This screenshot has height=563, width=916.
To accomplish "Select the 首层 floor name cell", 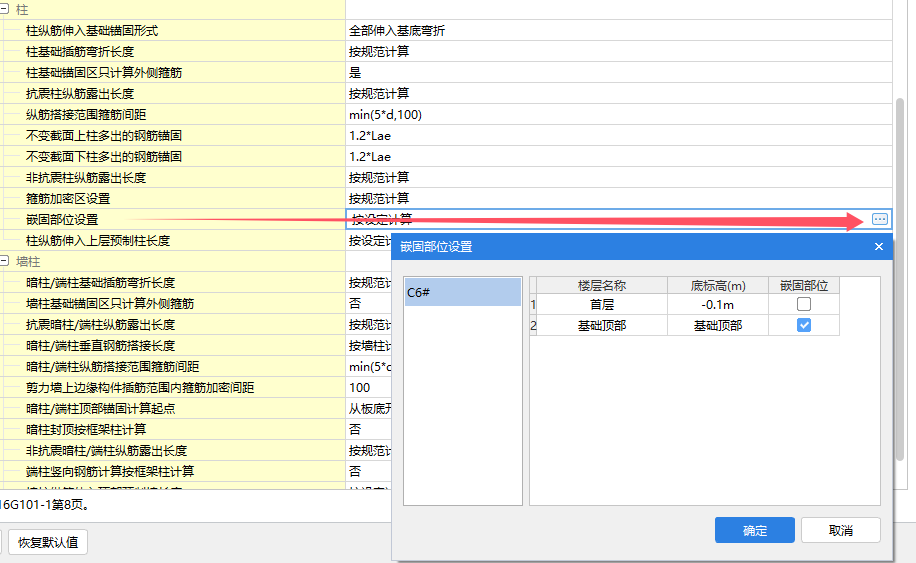I will (602, 304).
